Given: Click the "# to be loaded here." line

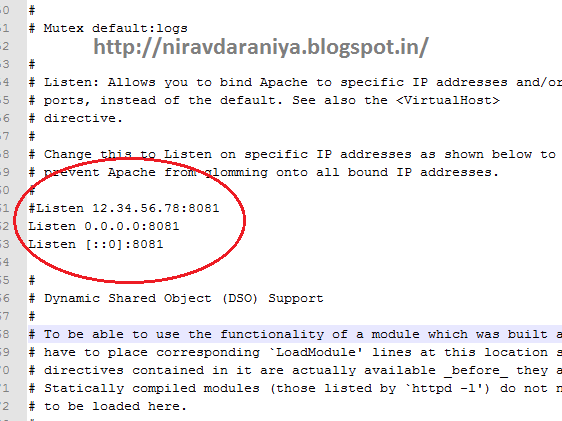Looking at the screenshot, I should coord(108,406).
